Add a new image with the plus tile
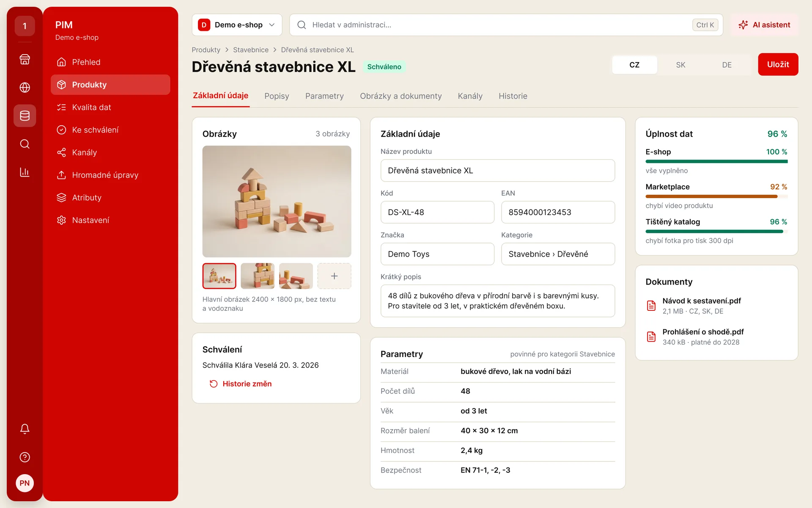The image size is (812, 508). click(x=334, y=276)
